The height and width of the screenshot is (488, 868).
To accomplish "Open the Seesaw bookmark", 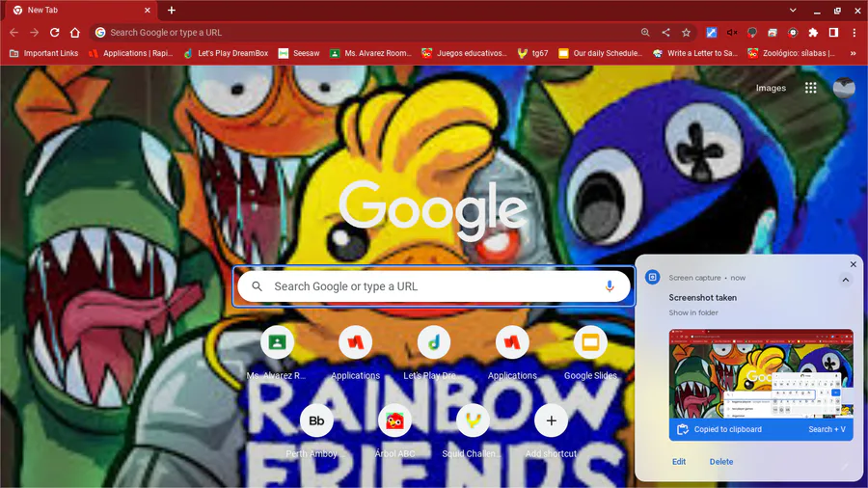I will (299, 53).
